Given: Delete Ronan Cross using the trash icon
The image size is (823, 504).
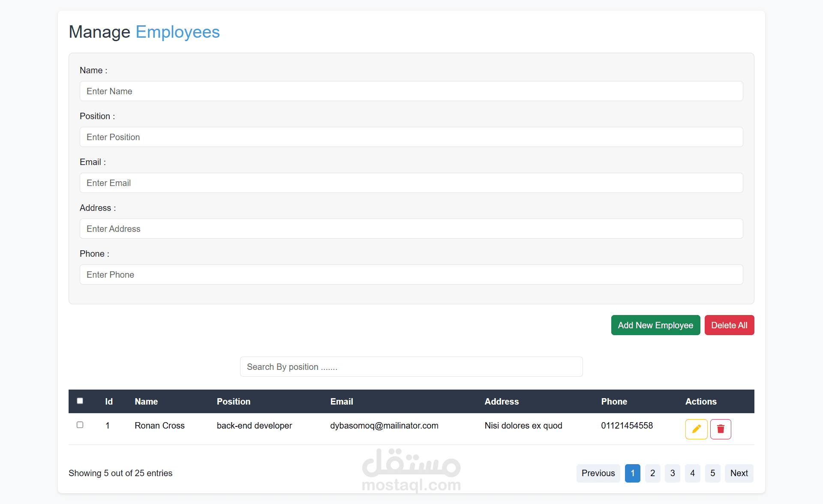Looking at the screenshot, I should [x=720, y=429].
